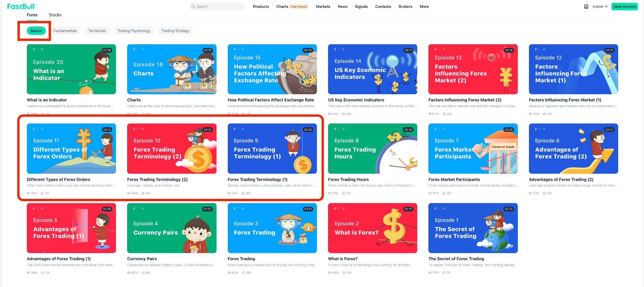Image resolution: width=644 pixels, height=287 pixels.
Task: Click the FastBull logo
Action: (22, 6)
